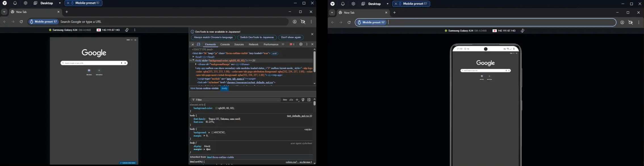Add a new browser tab in left window
644x166 pixels.
coord(67,12)
